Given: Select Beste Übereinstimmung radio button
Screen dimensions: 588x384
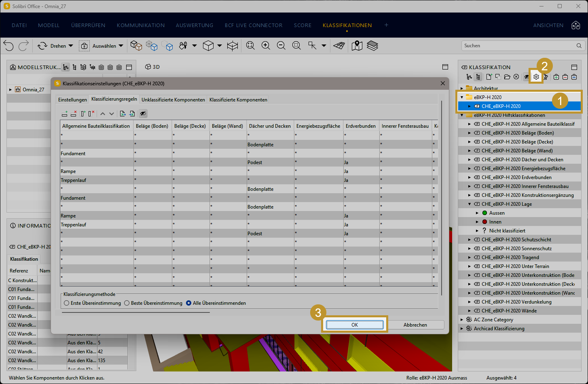Looking at the screenshot, I should pos(127,303).
